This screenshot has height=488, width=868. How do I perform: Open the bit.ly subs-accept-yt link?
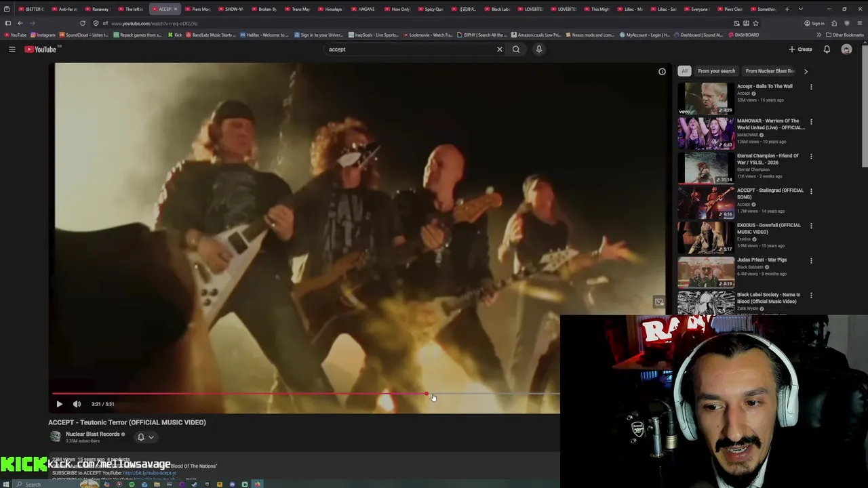coord(150,472)
